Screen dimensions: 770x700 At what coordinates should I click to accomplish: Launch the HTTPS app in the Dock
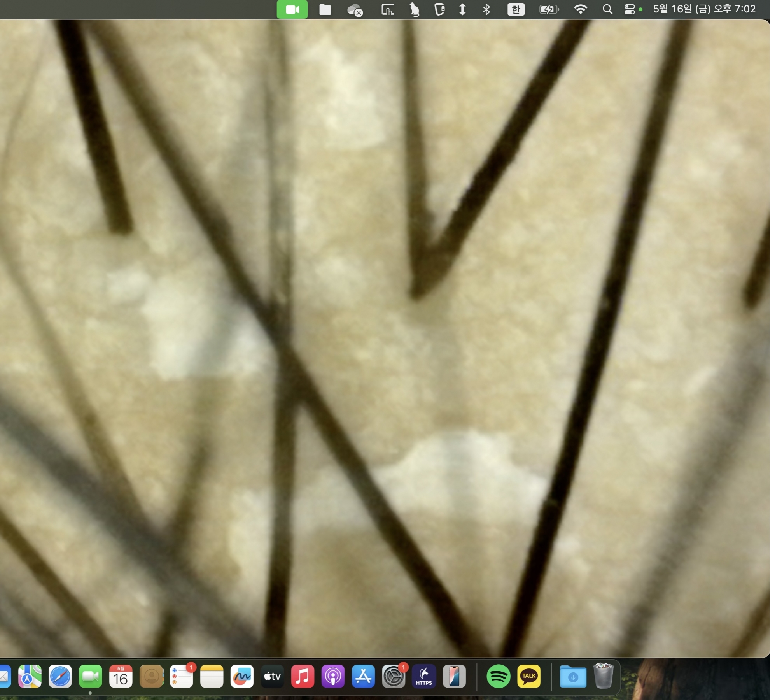(424, 677)
